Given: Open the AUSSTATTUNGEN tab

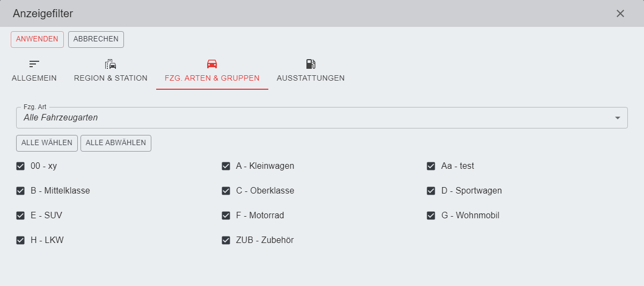Looking at the screenshot, I should (311, 78).
